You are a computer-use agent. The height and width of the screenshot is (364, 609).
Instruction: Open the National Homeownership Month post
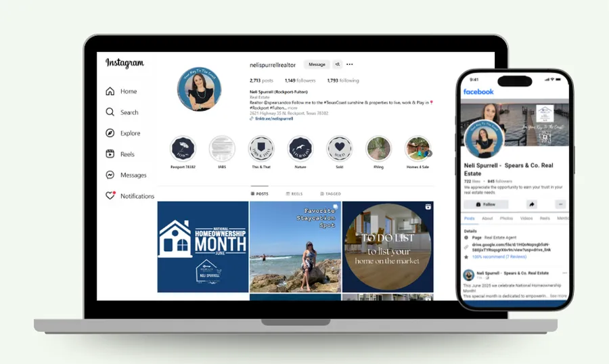[x=203, y=247]
